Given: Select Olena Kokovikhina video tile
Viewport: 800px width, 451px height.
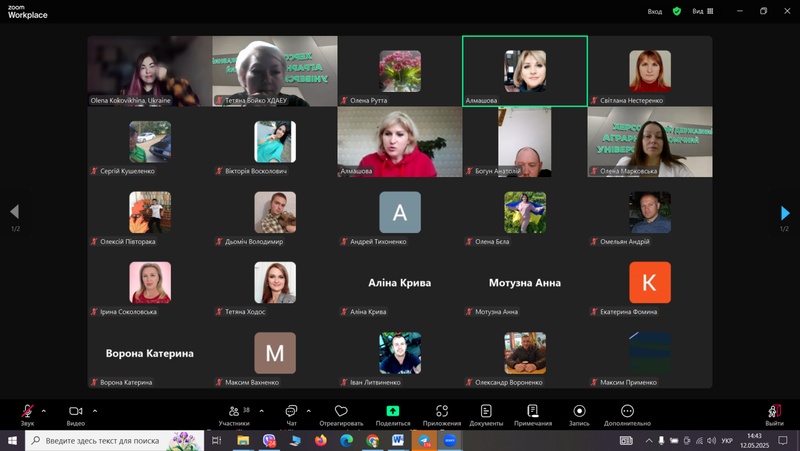Looking at the screenshot, I should (150, 71).
